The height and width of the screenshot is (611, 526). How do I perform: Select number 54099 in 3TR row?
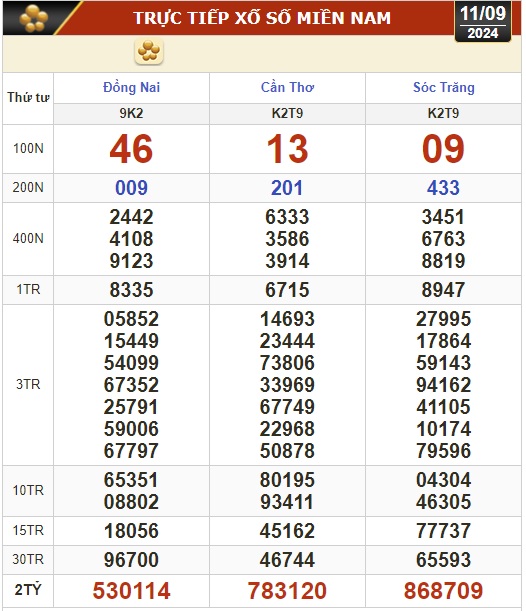[x=131, y=363]
